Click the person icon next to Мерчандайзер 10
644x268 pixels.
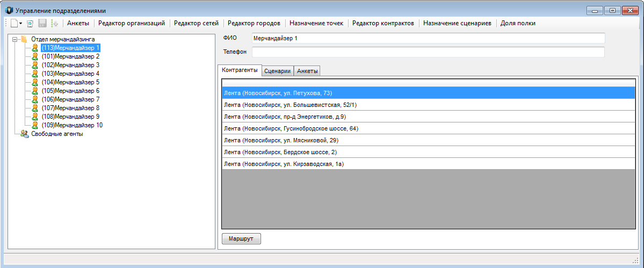[x=35, y=125]
